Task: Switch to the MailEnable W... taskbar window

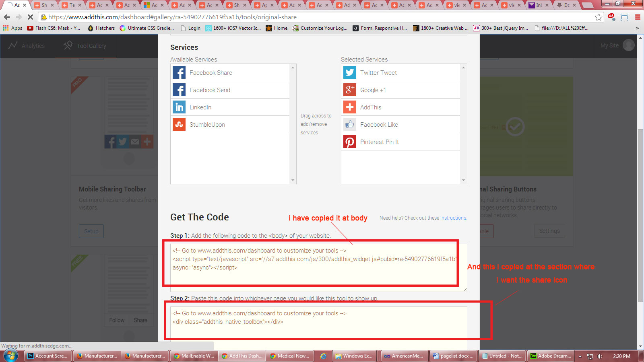Action: pos(194,356)
